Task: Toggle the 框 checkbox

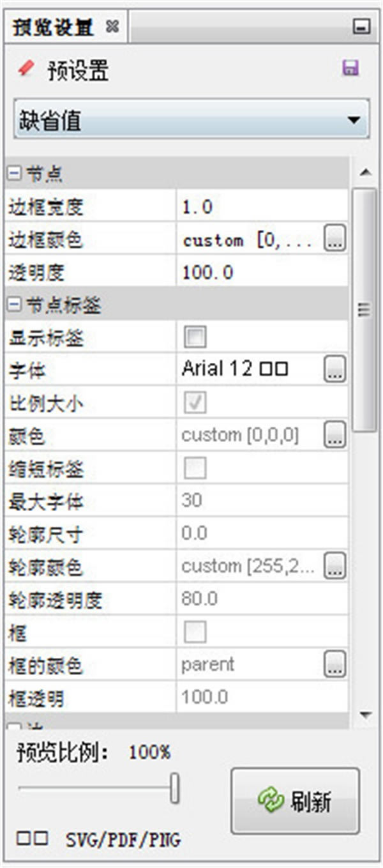Action: coord(195,632)
